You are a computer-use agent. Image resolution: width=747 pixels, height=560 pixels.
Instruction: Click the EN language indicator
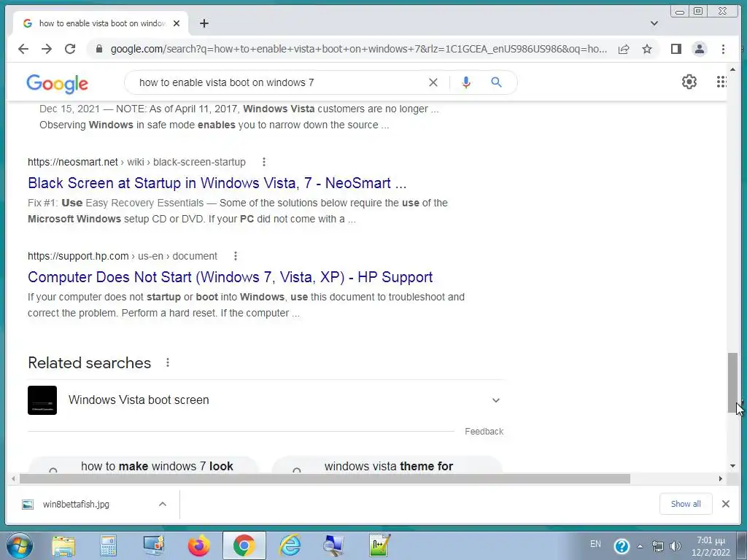(595, 544)
